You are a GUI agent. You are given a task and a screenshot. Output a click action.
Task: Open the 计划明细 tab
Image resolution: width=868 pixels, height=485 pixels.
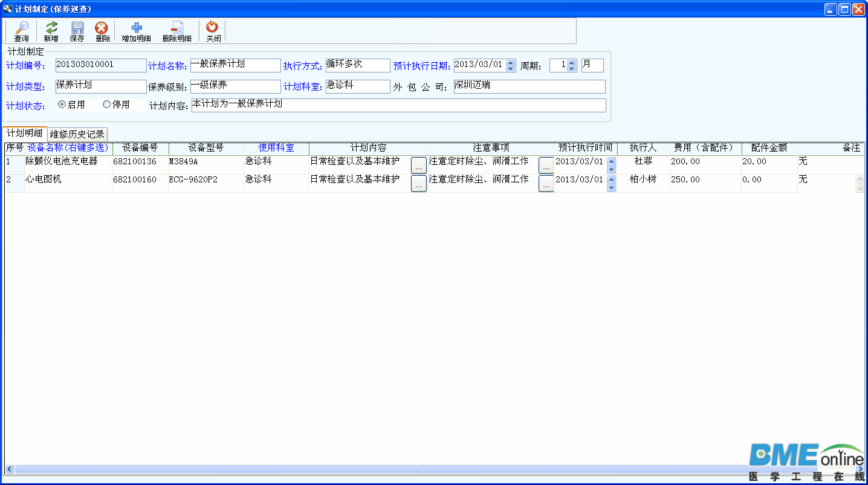[25, 133]
